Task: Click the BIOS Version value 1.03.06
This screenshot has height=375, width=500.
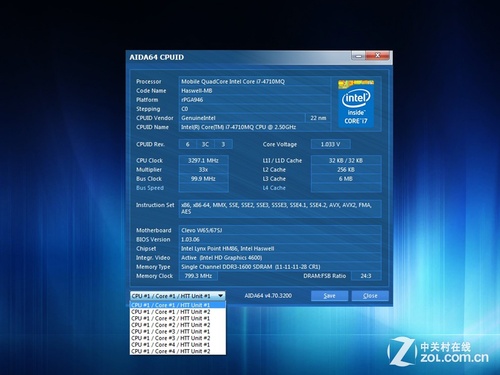Action: tap(280, 239)
